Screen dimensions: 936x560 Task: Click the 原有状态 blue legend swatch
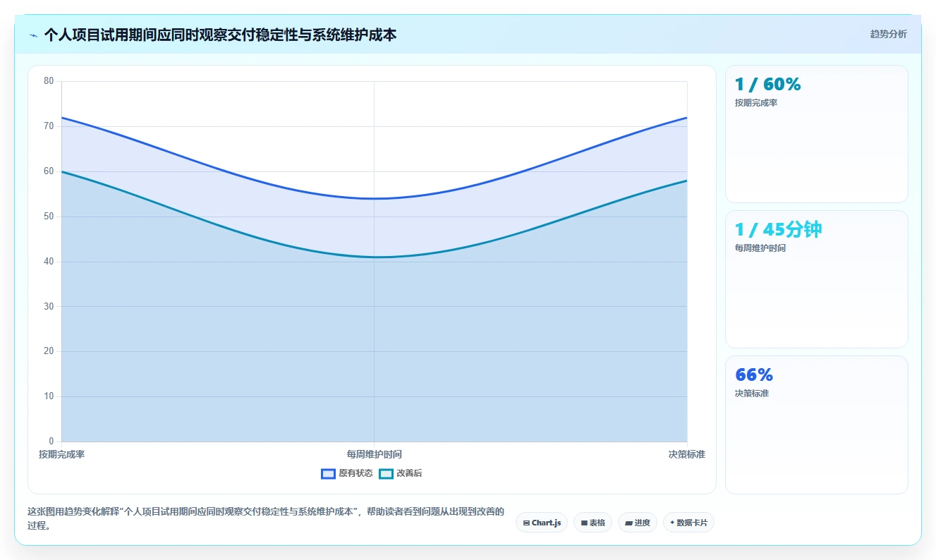click(x=328, y=474)
